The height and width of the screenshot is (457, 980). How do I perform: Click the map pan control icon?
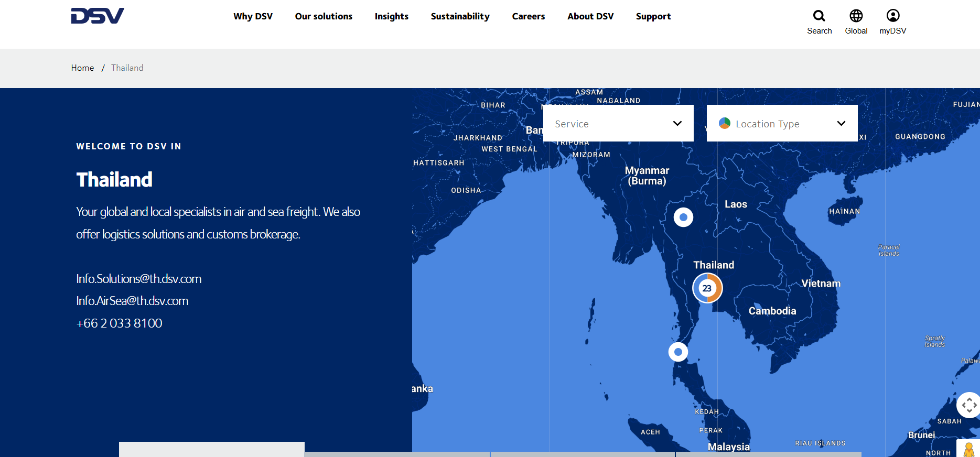[x=969, y=405]
